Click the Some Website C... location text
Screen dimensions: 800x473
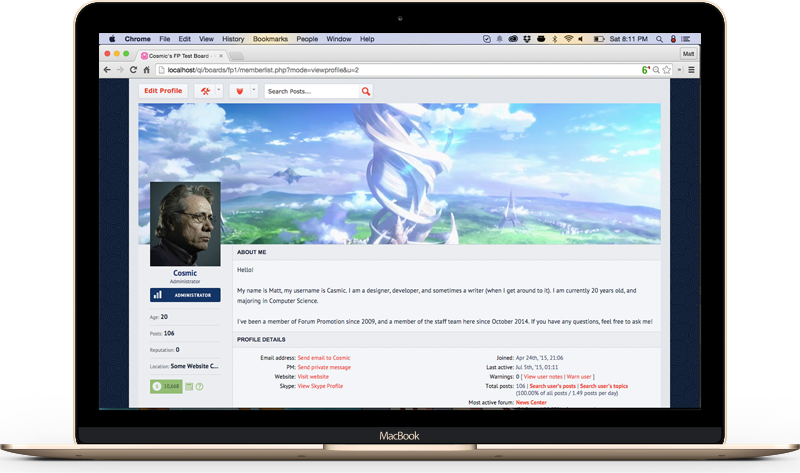[x=194, y=366]
